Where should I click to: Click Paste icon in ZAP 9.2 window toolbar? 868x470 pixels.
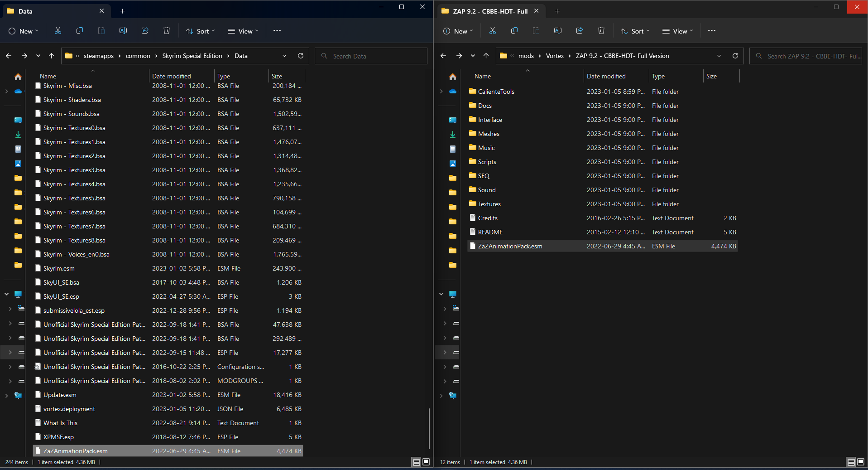(x=536, y=31)
